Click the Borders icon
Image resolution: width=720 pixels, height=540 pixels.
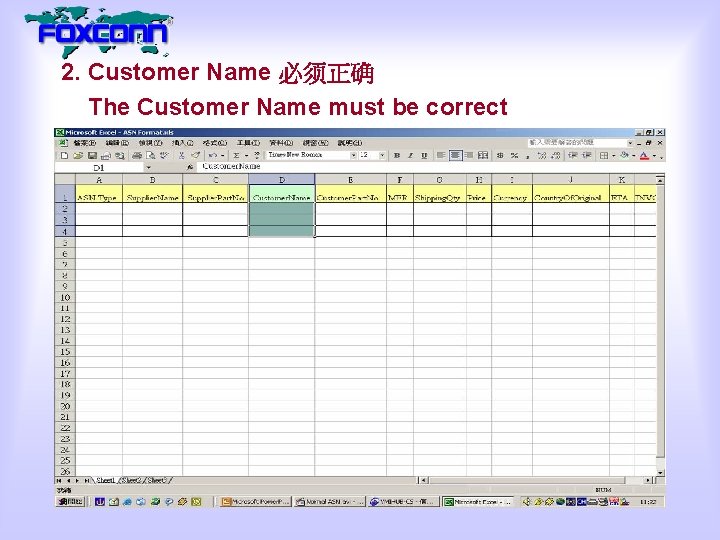pyautogui.click(x=604, y=156)
